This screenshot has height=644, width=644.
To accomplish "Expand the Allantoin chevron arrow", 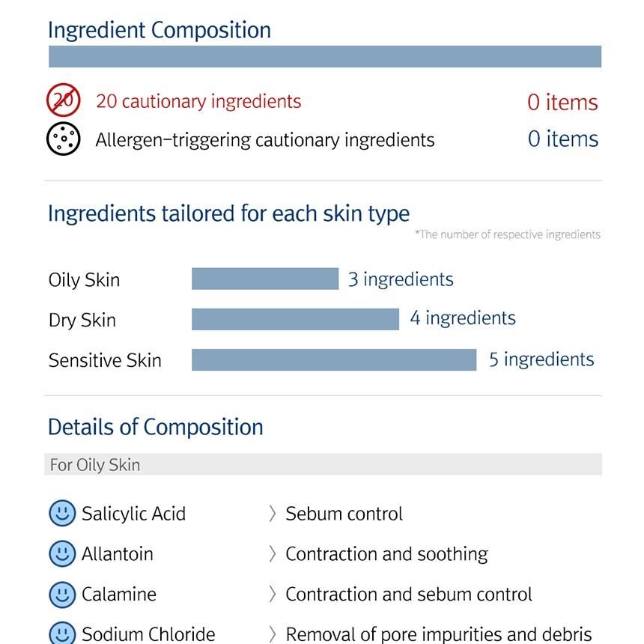I will click(272, 554).
